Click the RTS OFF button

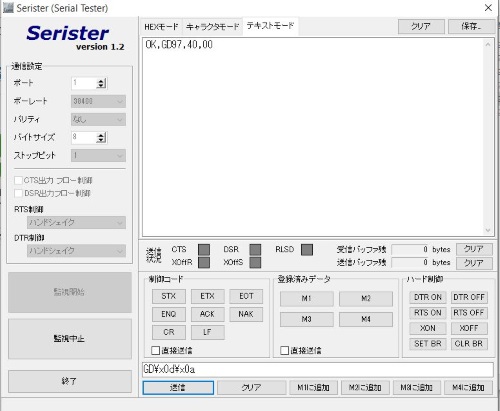point(469,313)
